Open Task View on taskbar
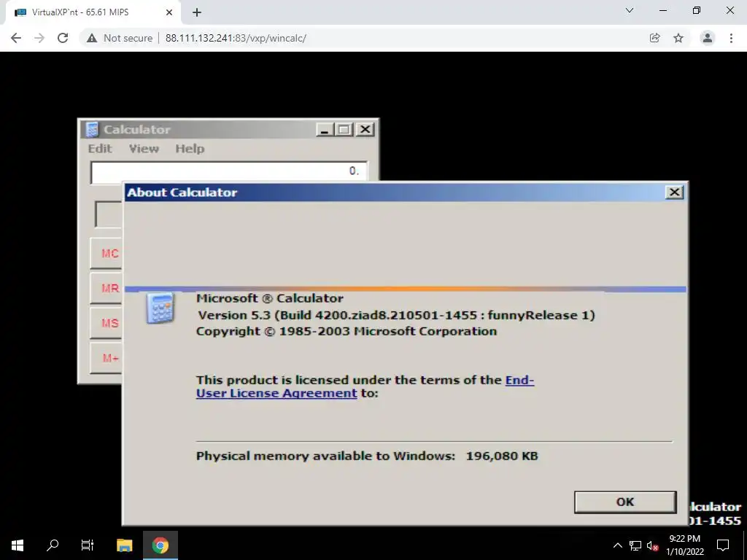This screenshot has width=747, height=560. coord(88,545)
